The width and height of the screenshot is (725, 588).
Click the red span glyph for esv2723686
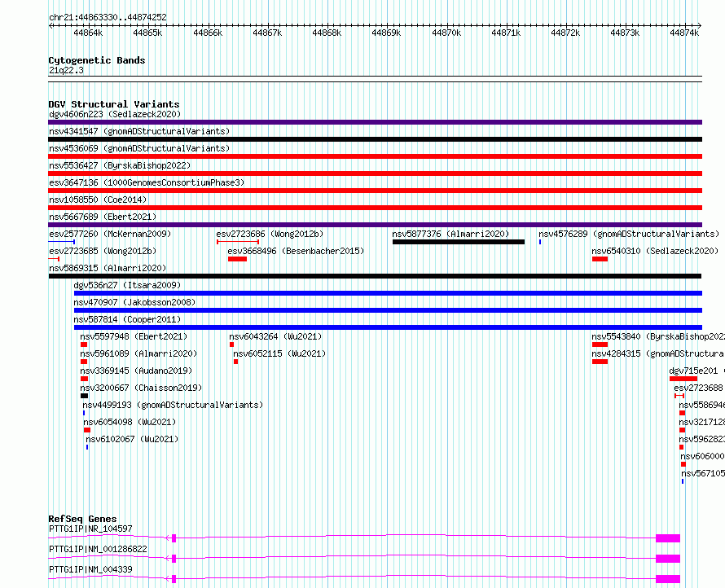(238, 242)
